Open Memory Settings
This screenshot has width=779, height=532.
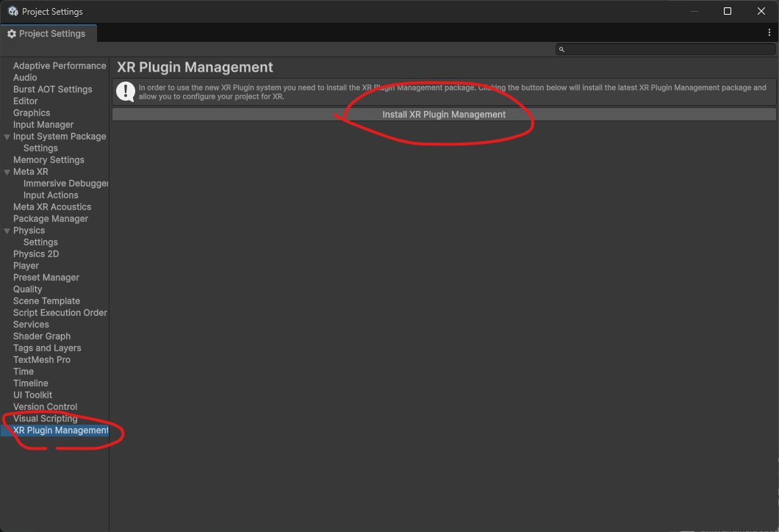49,160
